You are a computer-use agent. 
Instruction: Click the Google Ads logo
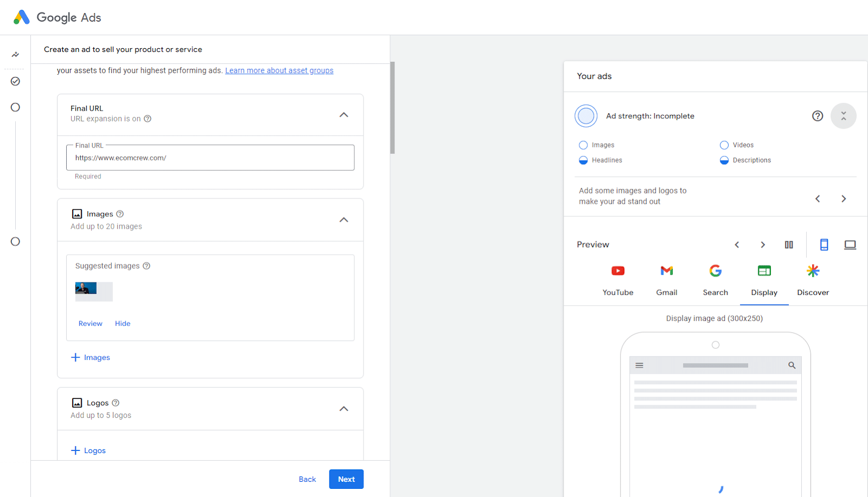(x=57, y=17)
